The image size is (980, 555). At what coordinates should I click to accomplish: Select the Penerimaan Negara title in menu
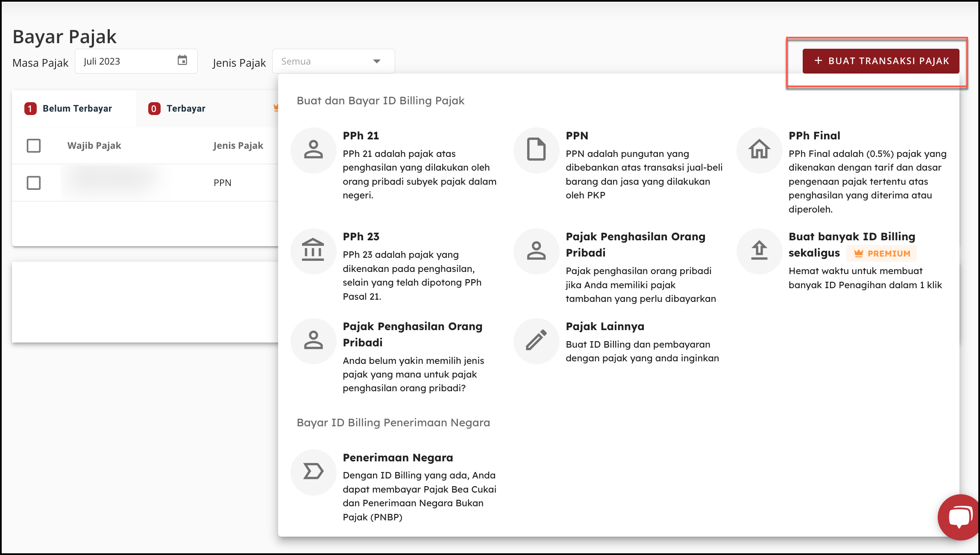(x=398, y=458)
